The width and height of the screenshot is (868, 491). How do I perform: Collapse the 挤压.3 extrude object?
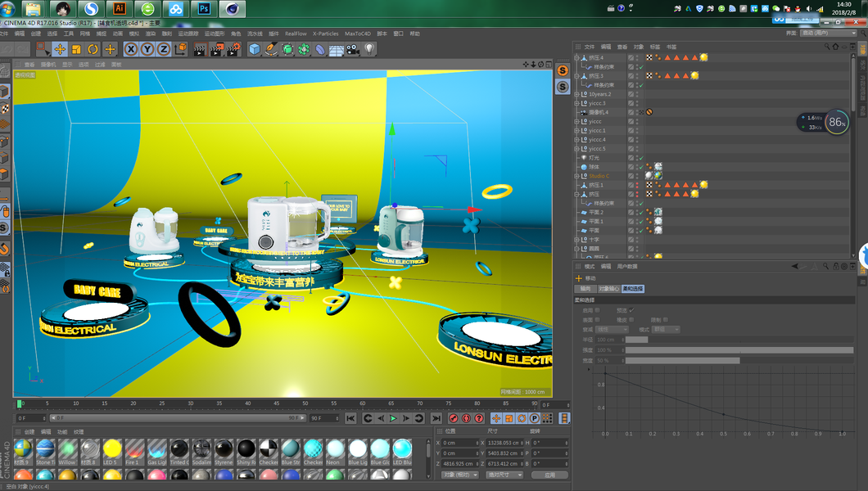coord(576,76)
